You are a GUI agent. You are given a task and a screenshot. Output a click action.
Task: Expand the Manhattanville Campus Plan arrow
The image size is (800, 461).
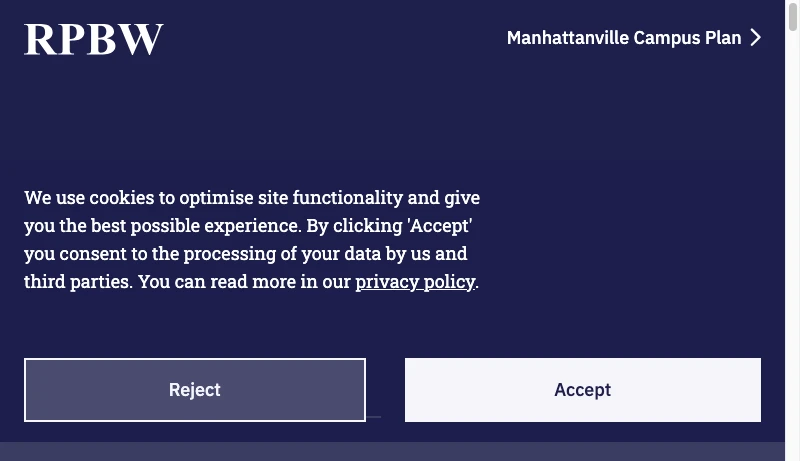756,38
